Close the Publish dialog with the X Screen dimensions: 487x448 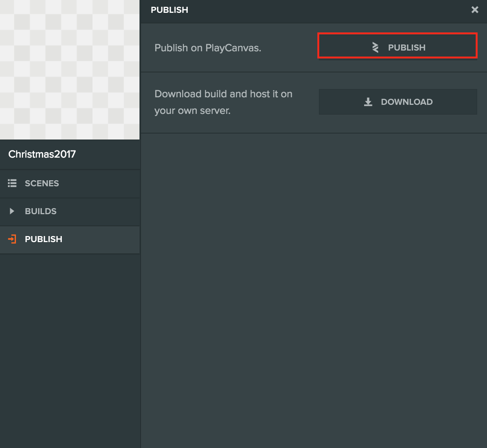pyautogui.click(x=475, y=10)
